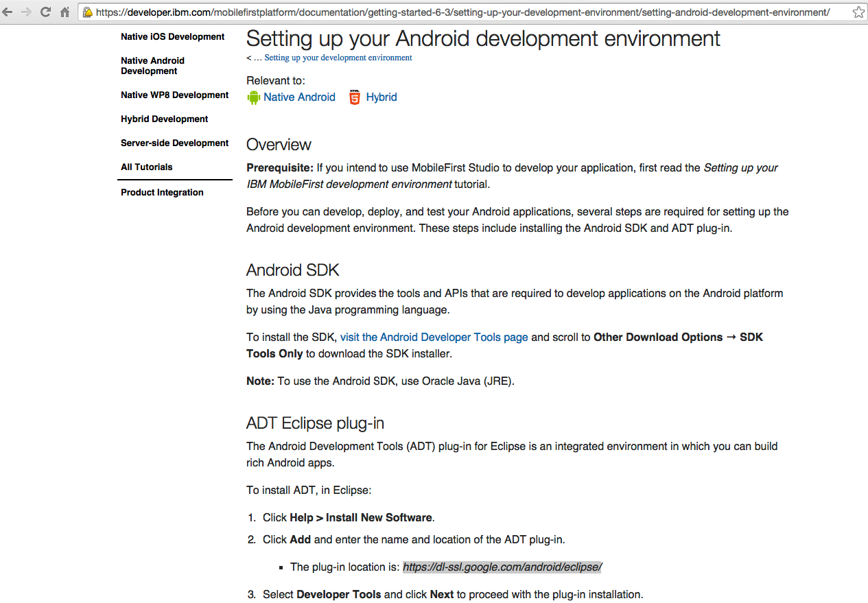Click bold text Other Download Options

point(658,338)
